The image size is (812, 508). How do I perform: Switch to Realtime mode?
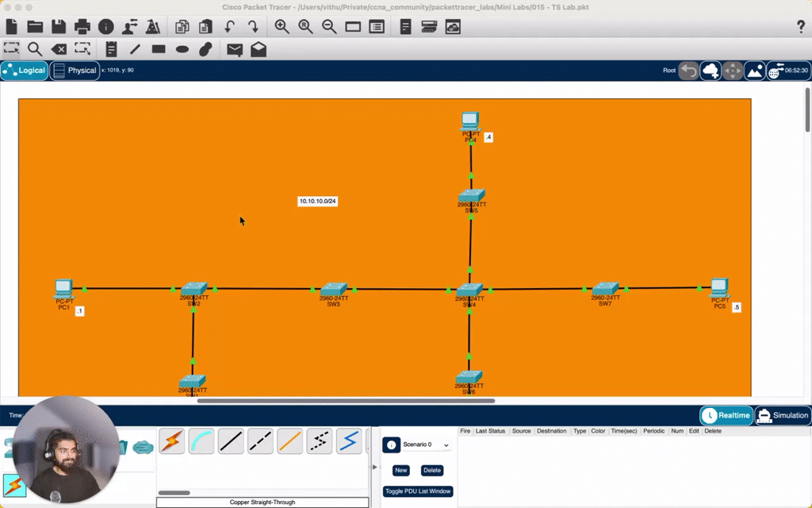[726, 415]
